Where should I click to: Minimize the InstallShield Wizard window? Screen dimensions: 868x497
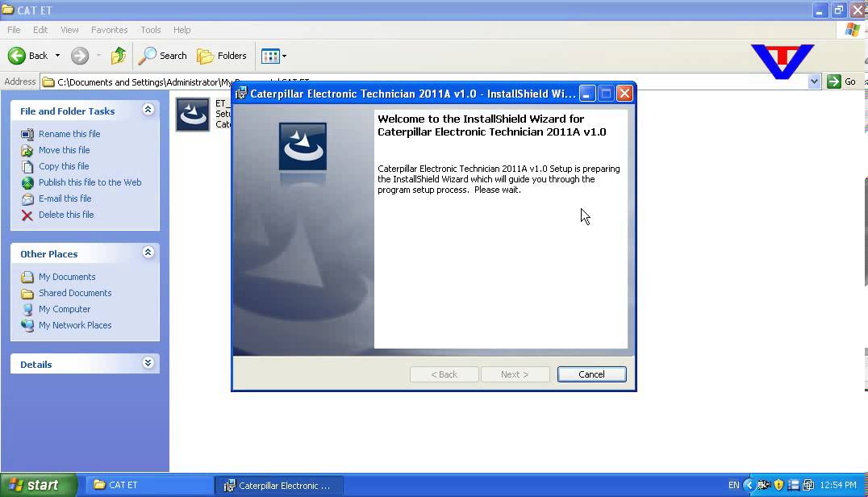[x=586, y=94]
